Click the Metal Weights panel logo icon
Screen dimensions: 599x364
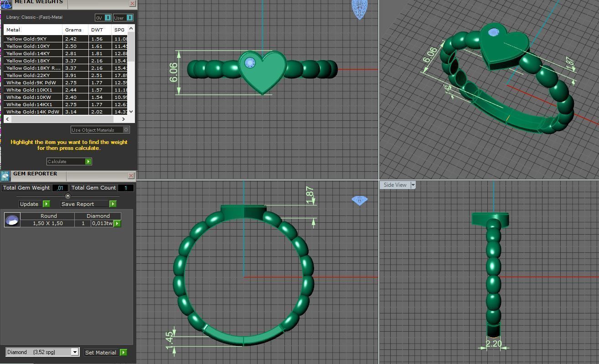(6, 4)
